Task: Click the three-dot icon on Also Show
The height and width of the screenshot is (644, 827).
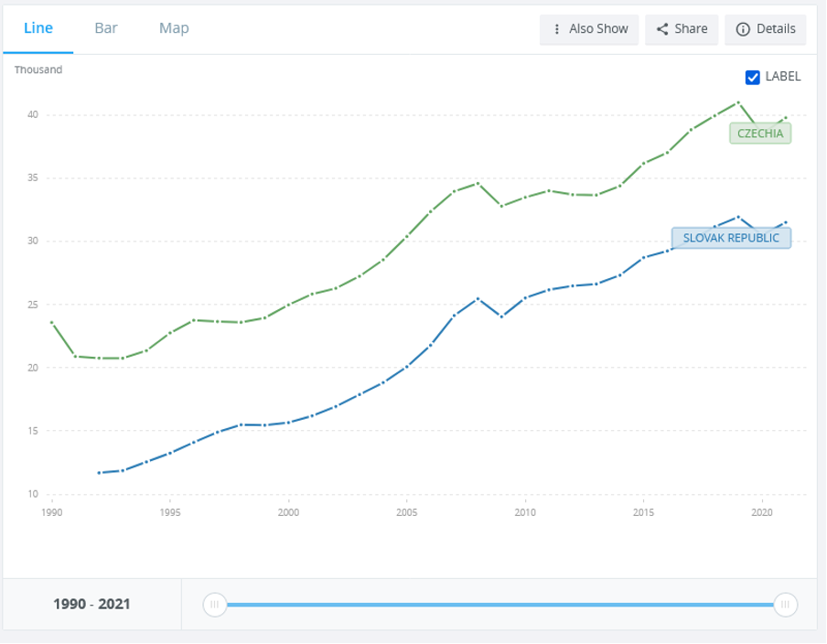Action: pos(556,29)
